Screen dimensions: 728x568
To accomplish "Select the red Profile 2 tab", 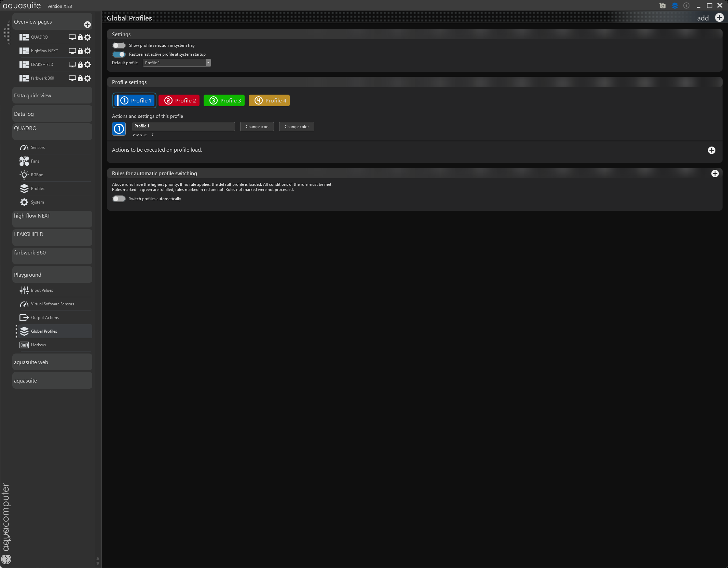I will tap(179, 101).
